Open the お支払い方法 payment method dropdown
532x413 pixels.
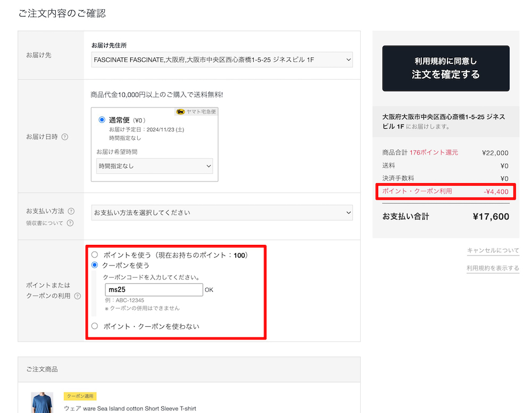(222, 213)
